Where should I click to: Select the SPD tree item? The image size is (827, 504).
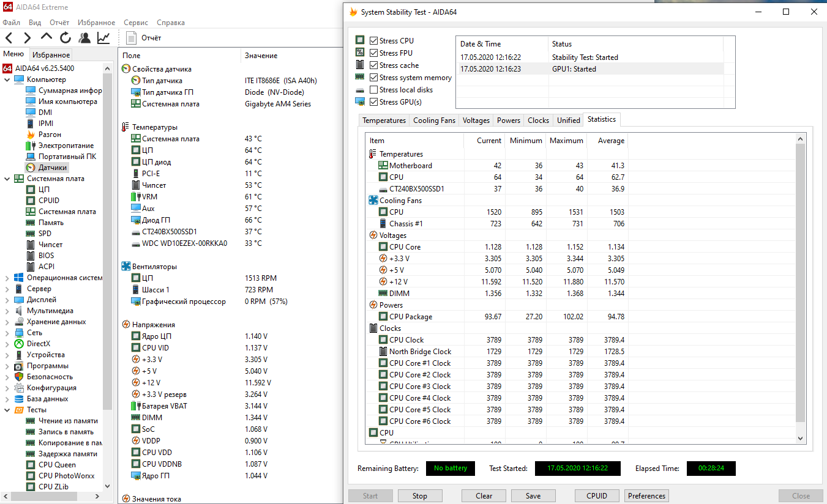[45, 234]
